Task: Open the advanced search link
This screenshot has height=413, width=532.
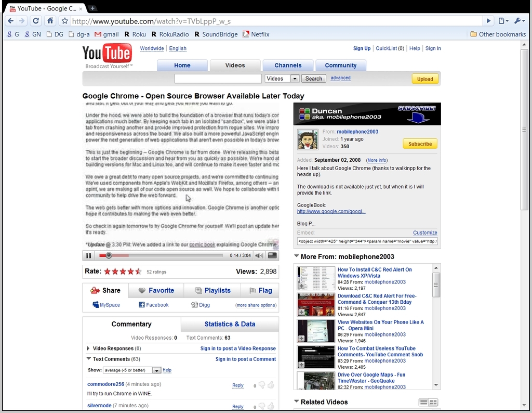Action: [341, 78]
